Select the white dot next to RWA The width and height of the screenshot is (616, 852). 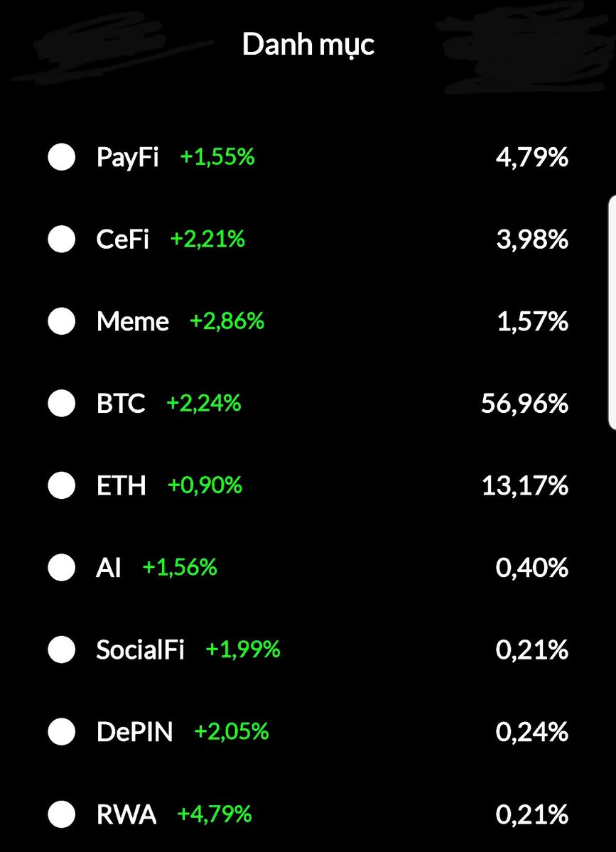pos(61,814)
